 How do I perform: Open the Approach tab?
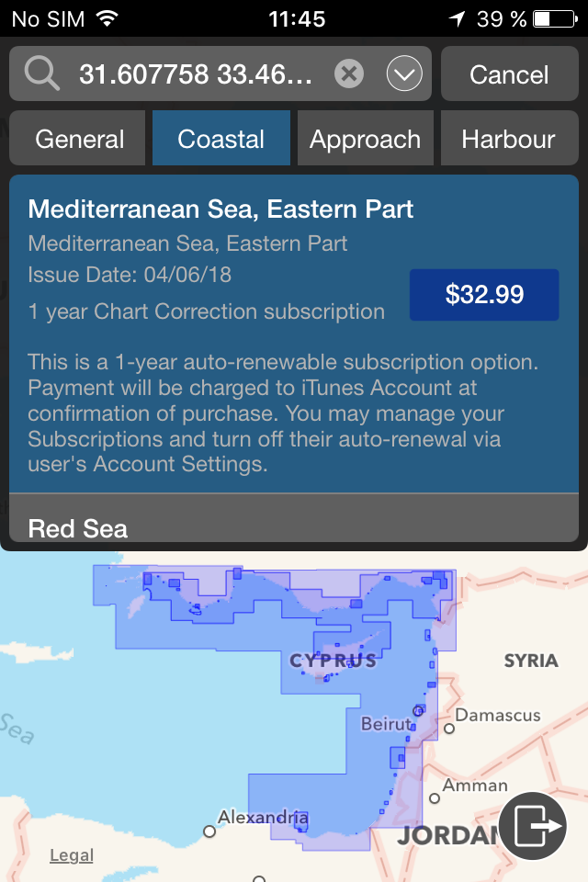(365, 139)
